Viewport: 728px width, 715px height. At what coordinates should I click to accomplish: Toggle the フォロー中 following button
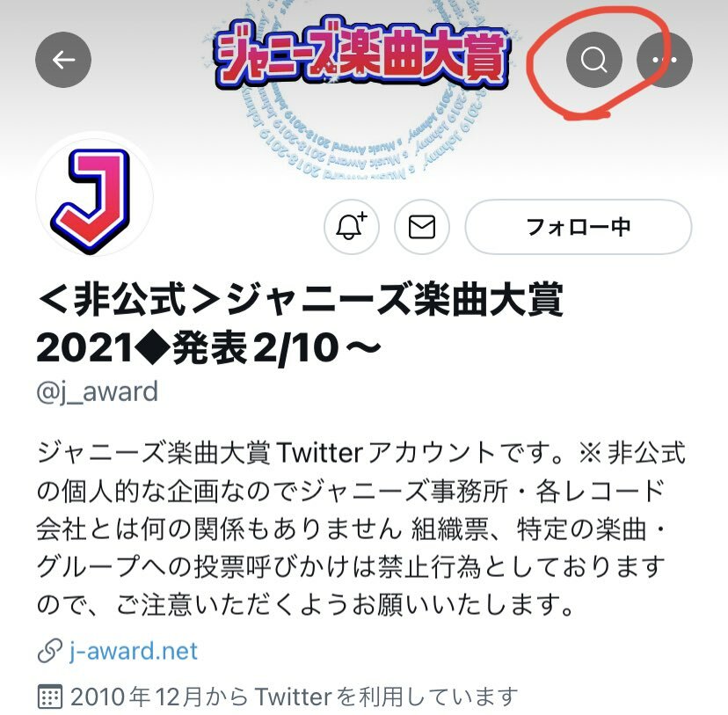578,227
